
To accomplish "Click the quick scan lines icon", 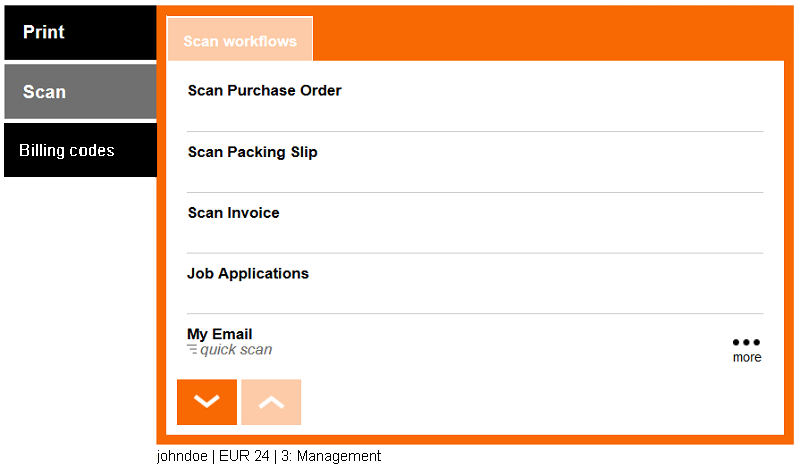I will (192, 350).
